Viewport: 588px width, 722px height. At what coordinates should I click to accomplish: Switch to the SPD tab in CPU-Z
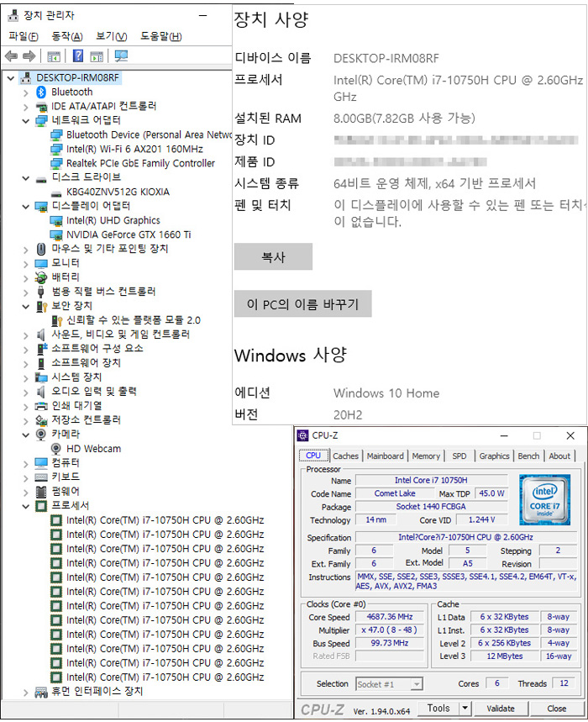459,456
